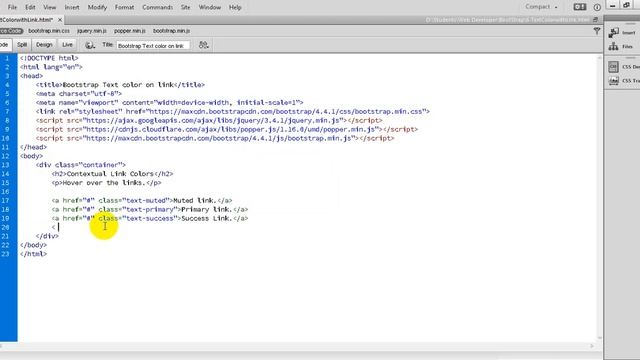The height and width of the screenshot is (360, 640).
Task: Click the text-primary Primary link line
Action: coord(150,209)
